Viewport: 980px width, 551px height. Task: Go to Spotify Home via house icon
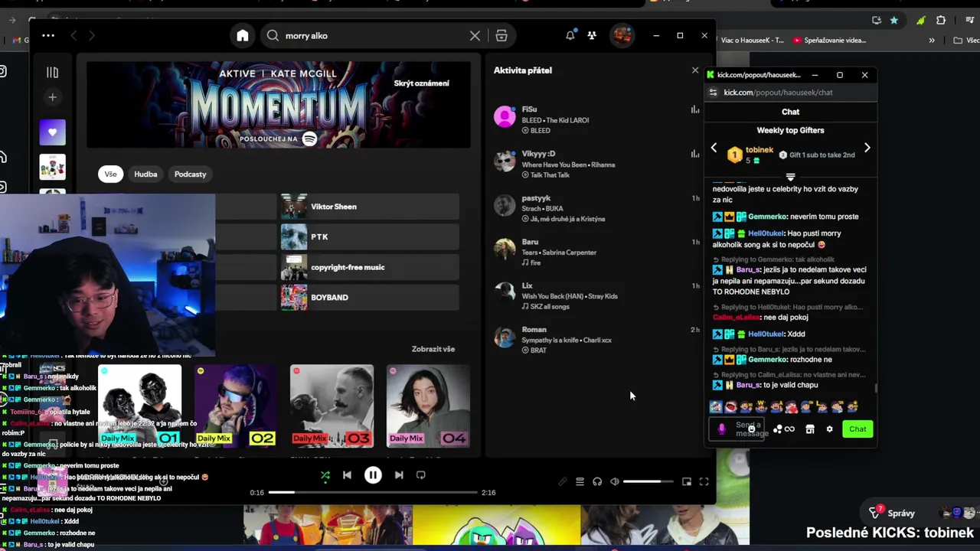(x=243, y=36)
